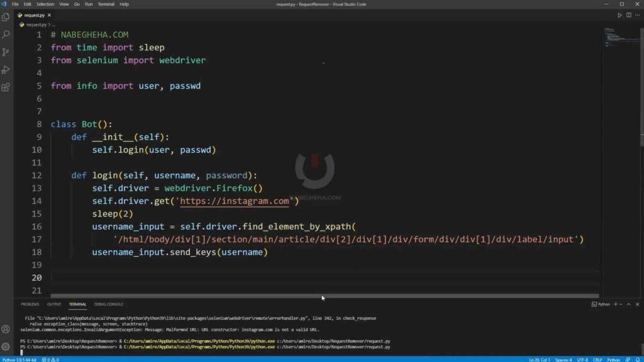The height and width of the screenshot is (362, 644).
Task: Click request.py in the breadcrumb
Action: [x=36, y=25]
